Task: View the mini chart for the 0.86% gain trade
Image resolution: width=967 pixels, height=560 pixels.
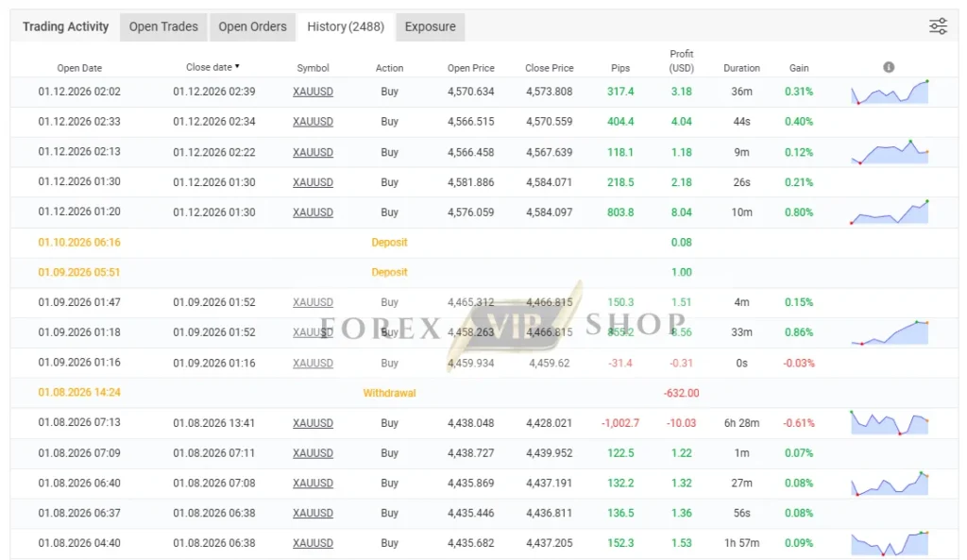Action: (890, 332)
